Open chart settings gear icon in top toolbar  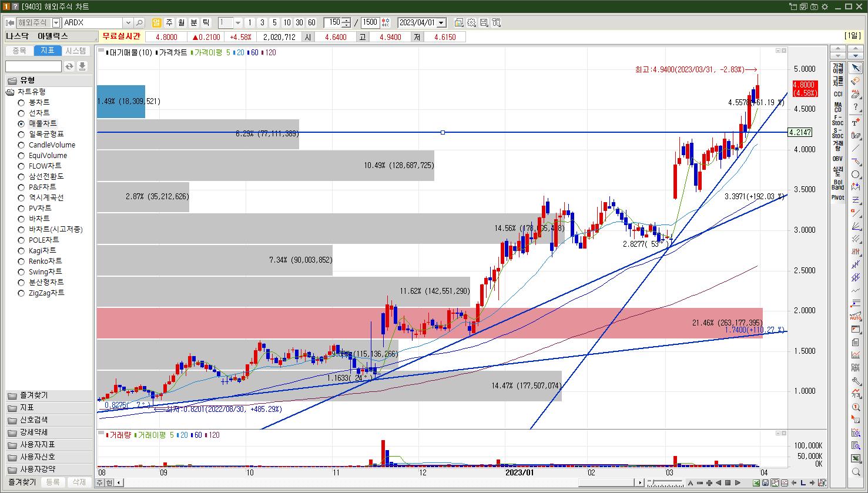[x=471, y=22]
